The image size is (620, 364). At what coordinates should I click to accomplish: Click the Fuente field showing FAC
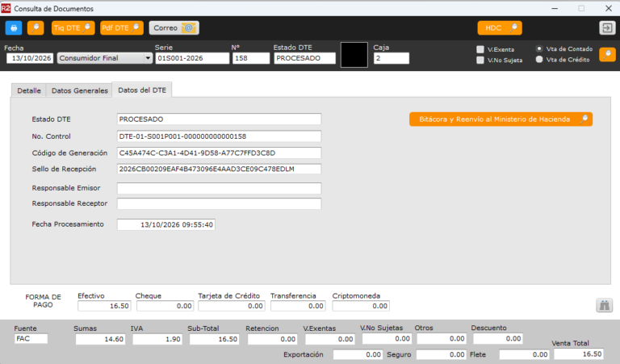(x=31, y=339)
